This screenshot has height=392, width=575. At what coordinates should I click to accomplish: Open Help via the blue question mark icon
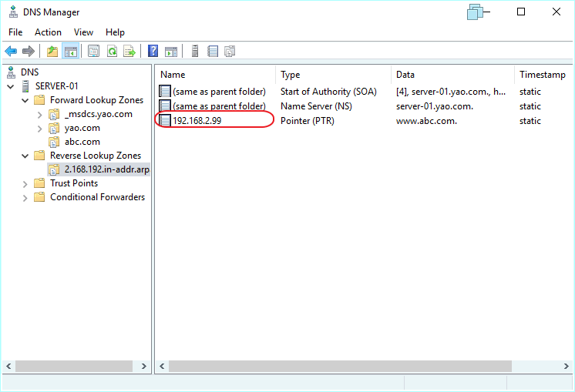point(153,52)
